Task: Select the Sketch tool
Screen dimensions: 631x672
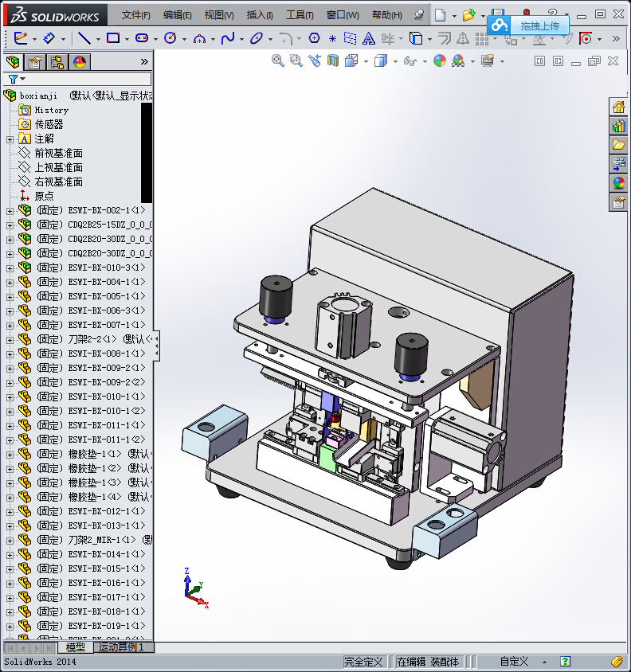Action: [20, 38]
